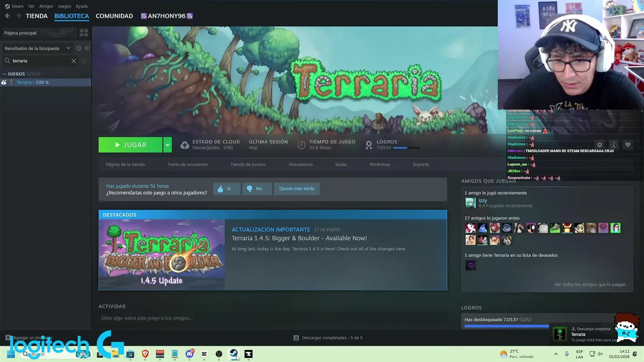
Task: Click achievements progress bar under LOGROS 72/137
Action: point(407,148)
